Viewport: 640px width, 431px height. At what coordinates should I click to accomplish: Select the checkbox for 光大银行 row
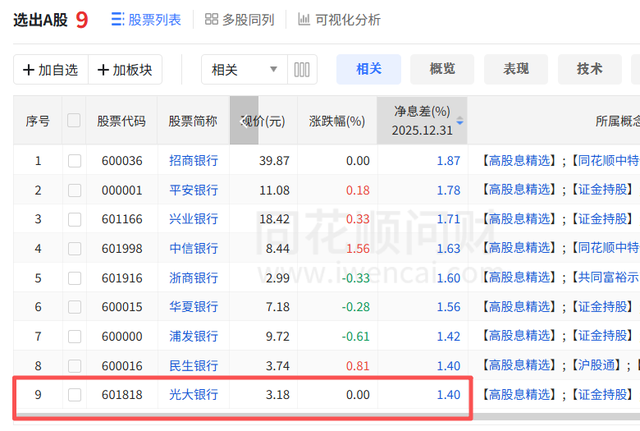coord(74,395)
